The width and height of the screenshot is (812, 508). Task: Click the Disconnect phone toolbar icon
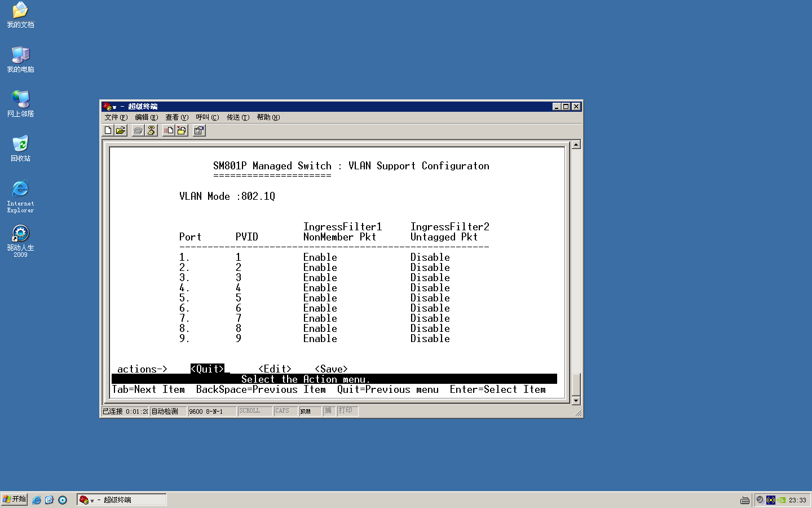coord(151,130)
